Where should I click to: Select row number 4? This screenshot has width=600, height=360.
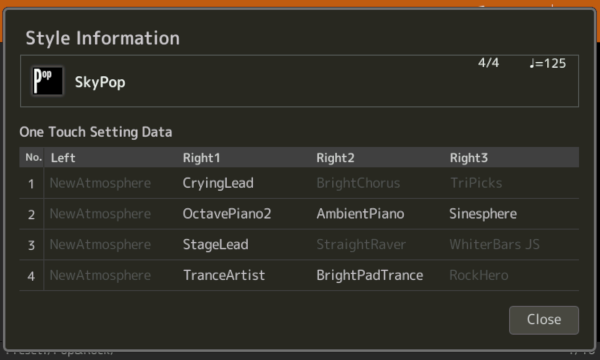[31, 276]
